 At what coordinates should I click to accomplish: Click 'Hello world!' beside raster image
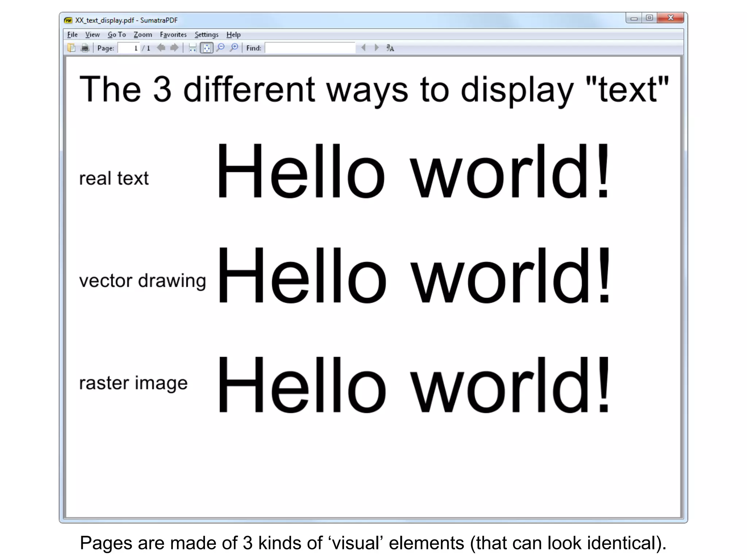point(414,385)
